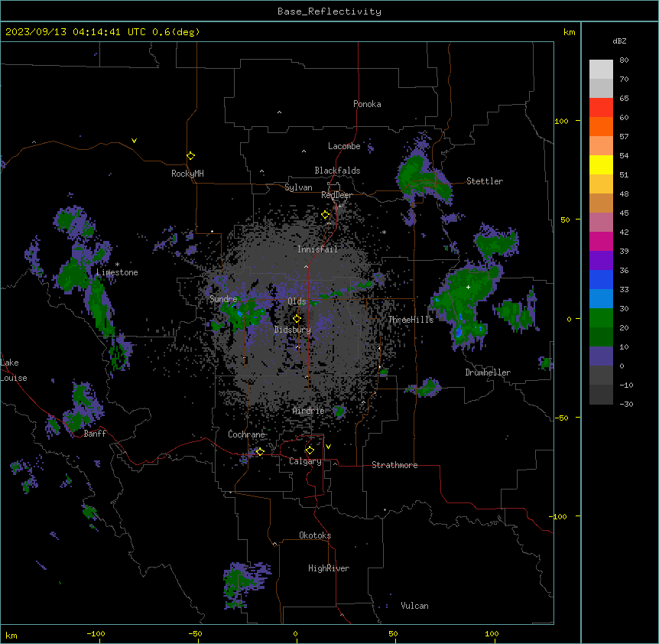The image size is (659, 644).
Task: Click the white caret marker southwest of Ponoka
Action: coord(280,112)
